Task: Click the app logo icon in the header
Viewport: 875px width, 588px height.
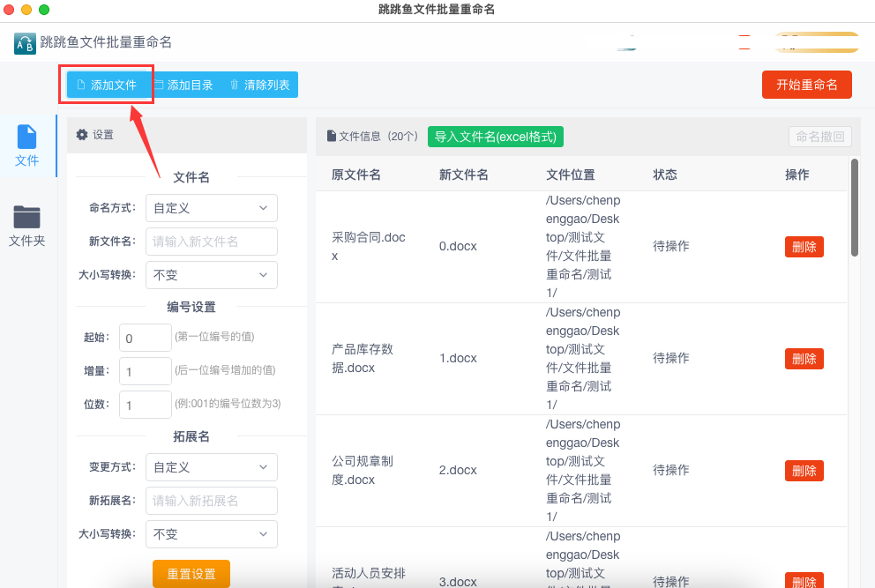Action: tap(25, 43)
